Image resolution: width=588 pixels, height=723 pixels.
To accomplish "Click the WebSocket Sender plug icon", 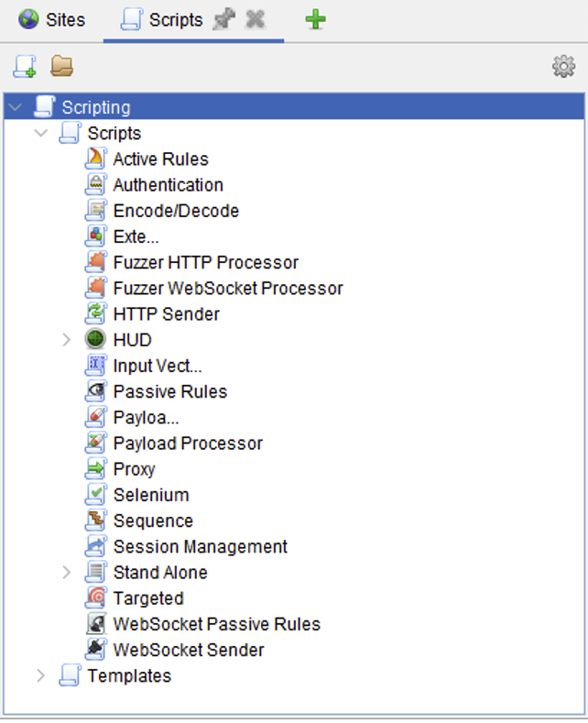I will click(x=96, y=650).
